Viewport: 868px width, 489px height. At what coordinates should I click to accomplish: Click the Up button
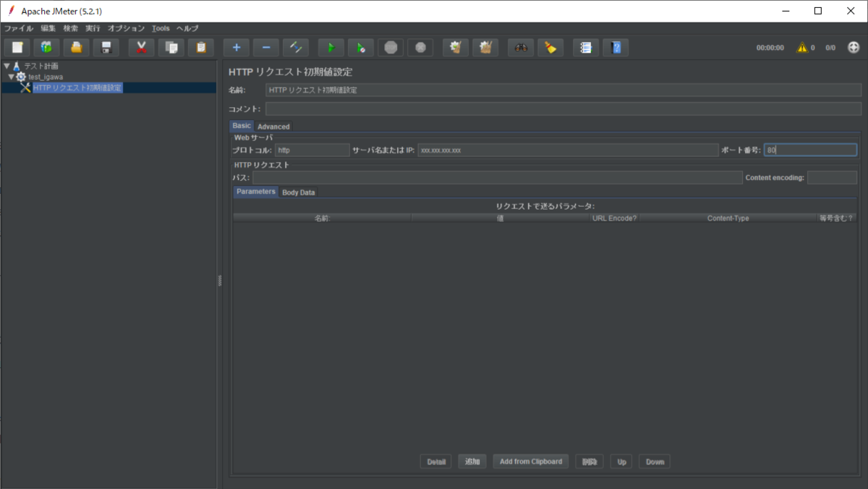[622, 462]
